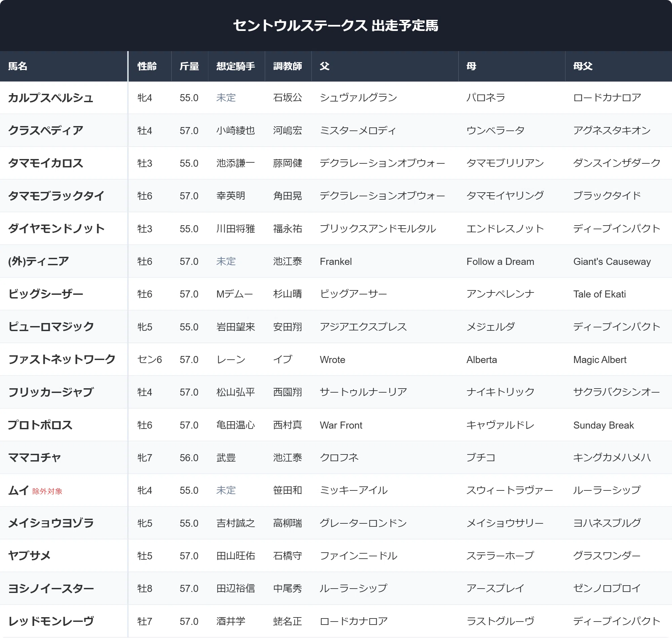This screenshot has width=672, height=638.
Task: Click title セントウルステークス 出走予定馬
Action: 336,26
